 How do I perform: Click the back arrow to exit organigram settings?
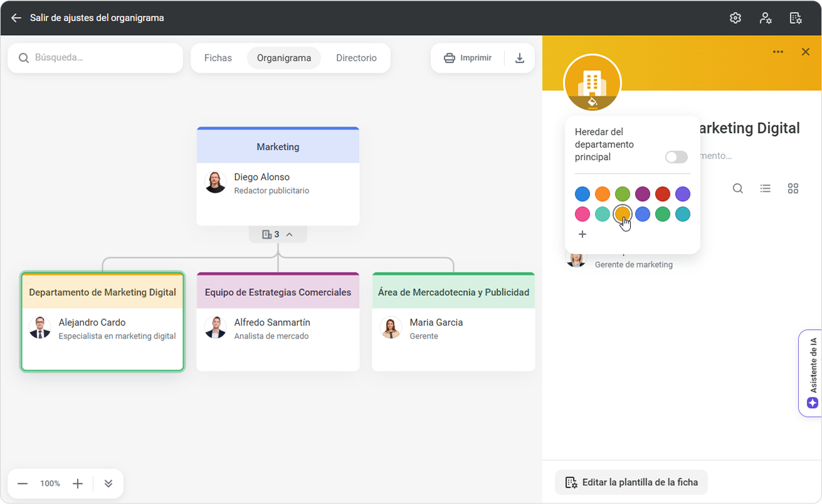click(16, 18)
